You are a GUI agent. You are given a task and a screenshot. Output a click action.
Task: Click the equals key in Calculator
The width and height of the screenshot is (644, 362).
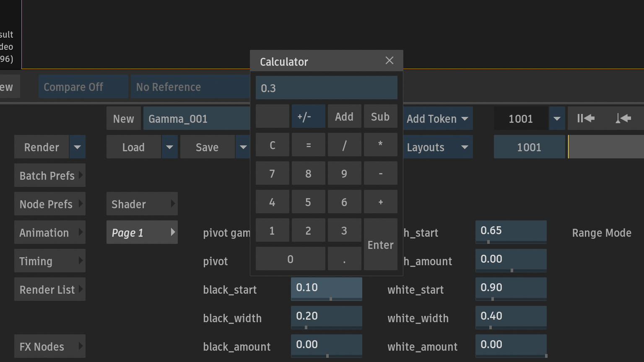tap(309, 145)
